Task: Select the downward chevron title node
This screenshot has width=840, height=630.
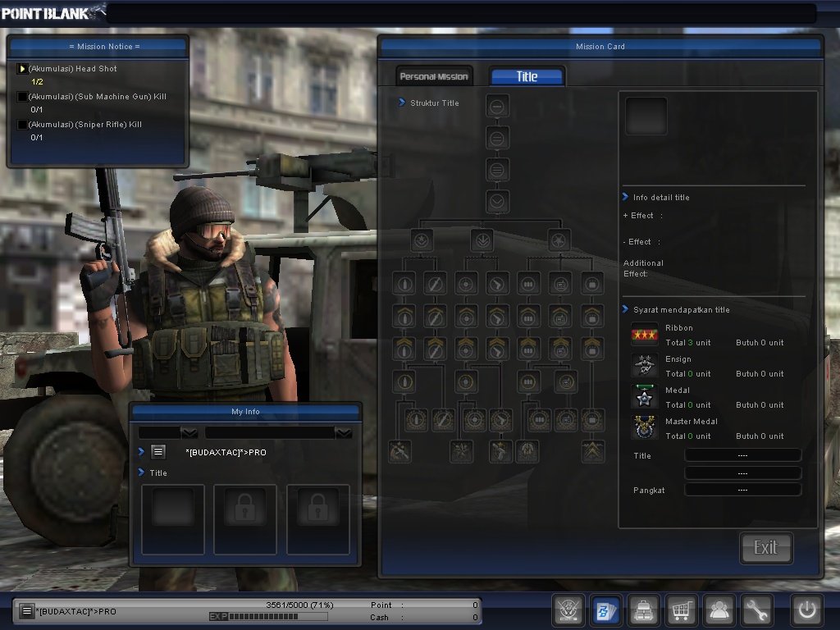Action: (497, 202)
